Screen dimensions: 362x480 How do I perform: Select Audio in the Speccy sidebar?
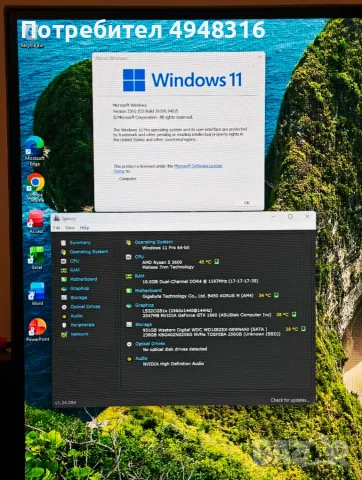[x=72, y=316]
